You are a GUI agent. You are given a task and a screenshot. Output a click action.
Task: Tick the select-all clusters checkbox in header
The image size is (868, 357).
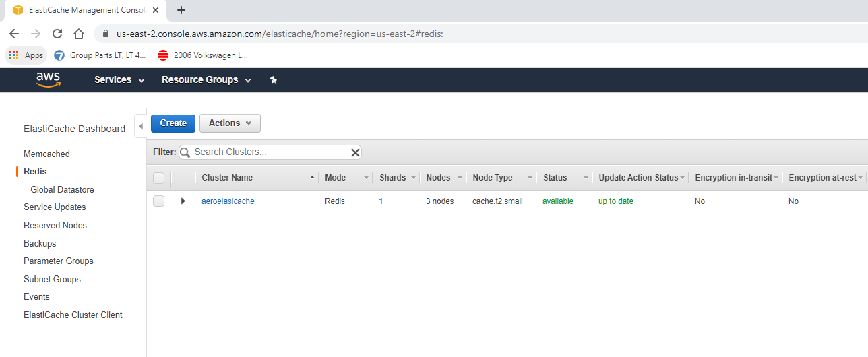click(x=159, y=178)
